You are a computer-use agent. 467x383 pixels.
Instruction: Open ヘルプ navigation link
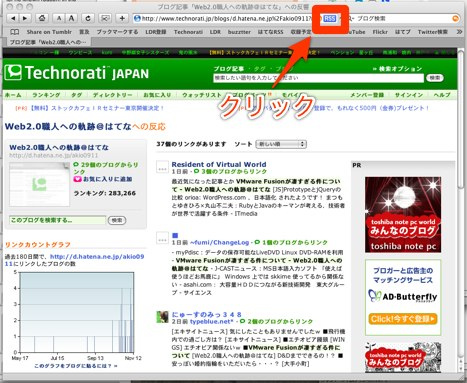click(x=442, y=95)
